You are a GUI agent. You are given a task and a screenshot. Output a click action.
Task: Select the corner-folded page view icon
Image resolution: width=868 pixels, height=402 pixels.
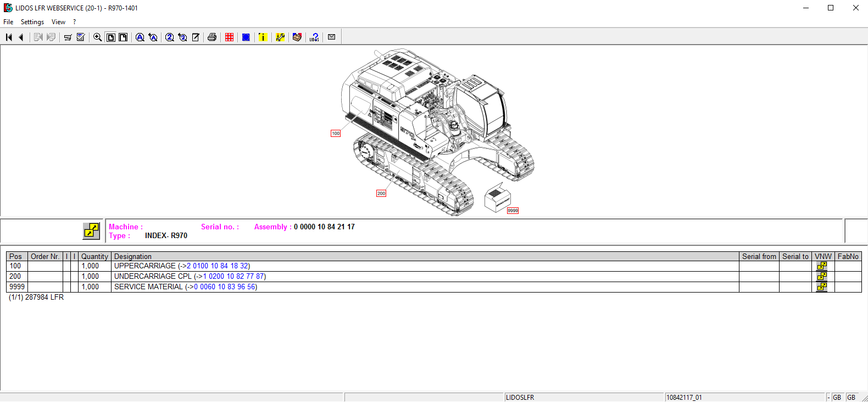point(123,37)
